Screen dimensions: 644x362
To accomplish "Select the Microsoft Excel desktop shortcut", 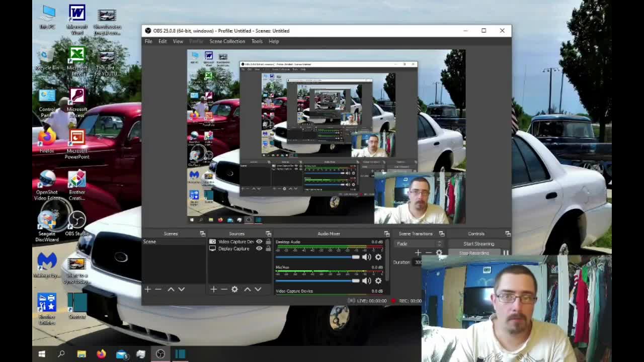I will [x=77, y=62].
